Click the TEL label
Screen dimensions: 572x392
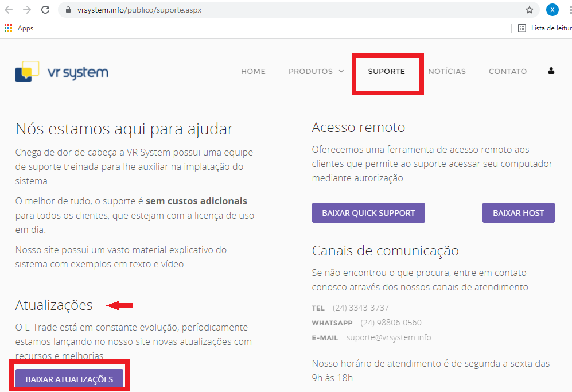click(x=318, y=308)
